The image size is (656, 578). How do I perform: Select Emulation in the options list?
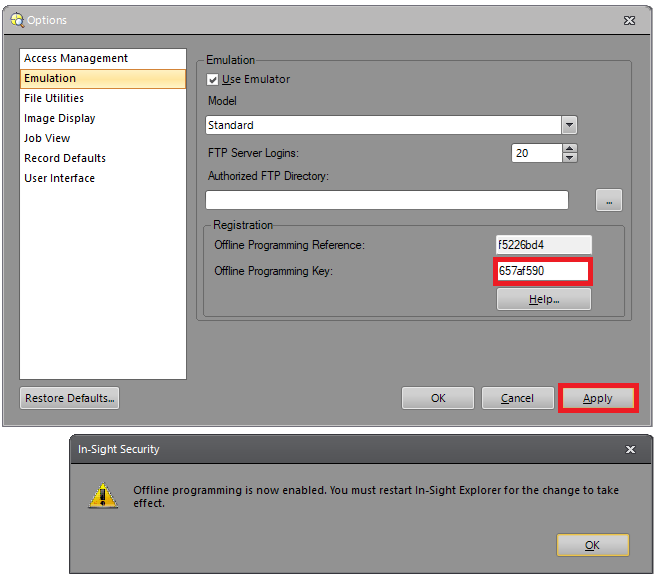click(x=50, y=78)
